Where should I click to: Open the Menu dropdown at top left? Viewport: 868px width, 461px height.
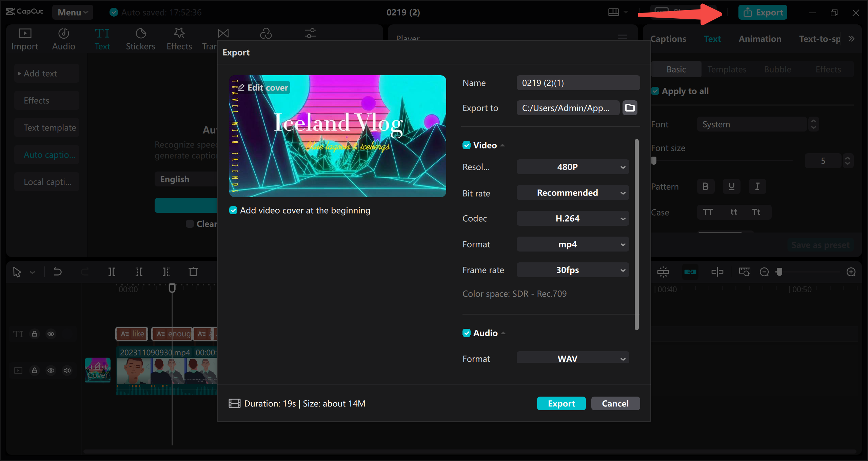click(x=72, y=12)
